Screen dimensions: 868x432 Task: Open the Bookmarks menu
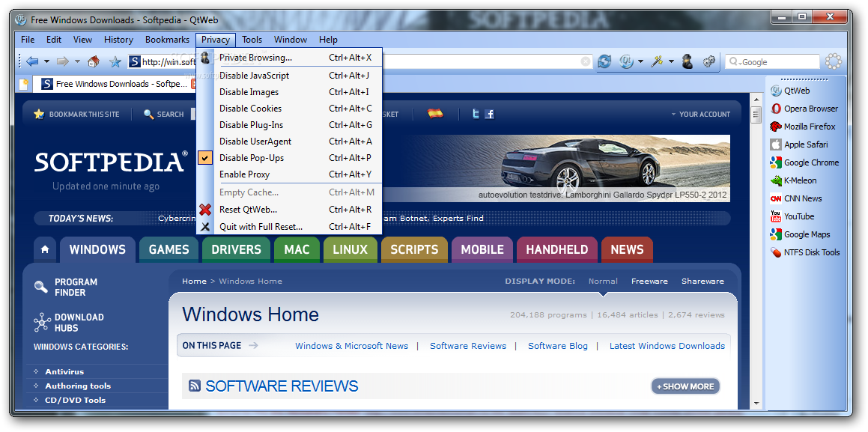pyautogui.click(x=167, y=40)
